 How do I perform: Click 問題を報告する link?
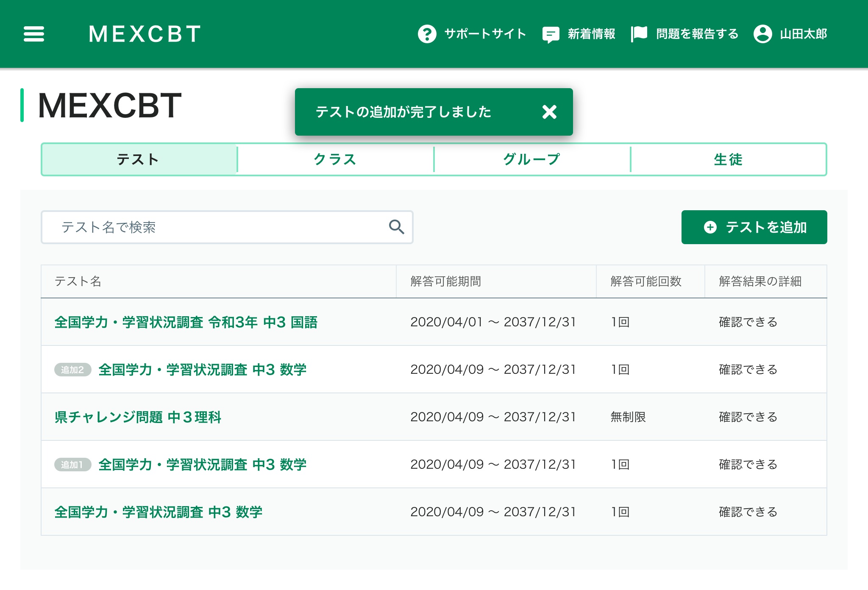coord(697,34)
